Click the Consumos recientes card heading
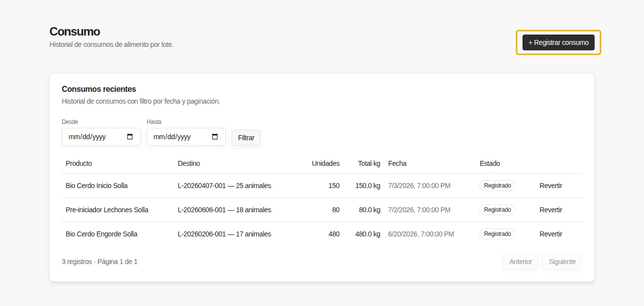The width and height of the screenshot is (644, 306). [x=99, y=89]
